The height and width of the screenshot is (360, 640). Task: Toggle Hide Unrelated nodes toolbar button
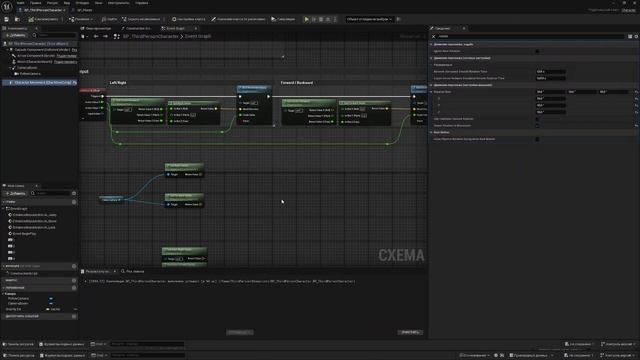point(141,19)
